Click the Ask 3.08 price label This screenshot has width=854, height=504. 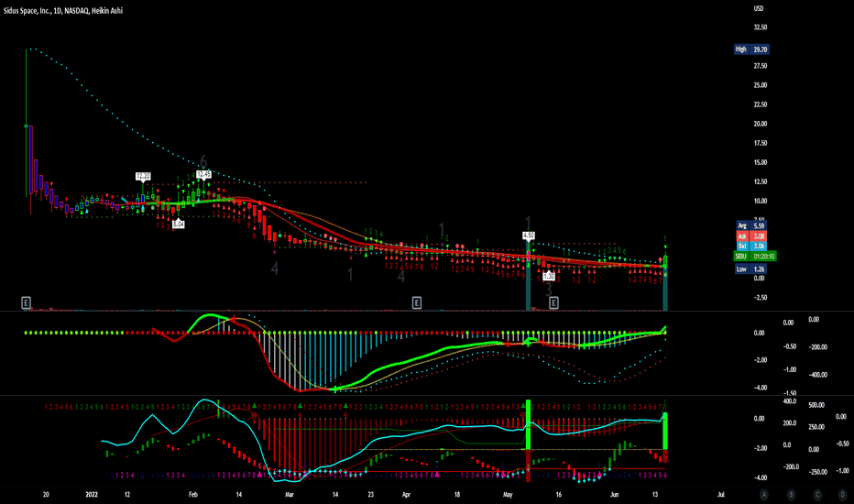(x=751, y=236)
